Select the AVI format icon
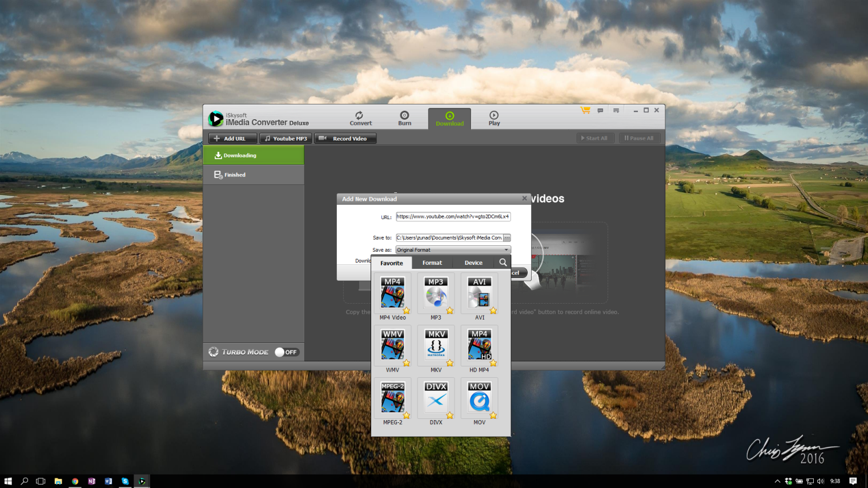 [479, 292]
